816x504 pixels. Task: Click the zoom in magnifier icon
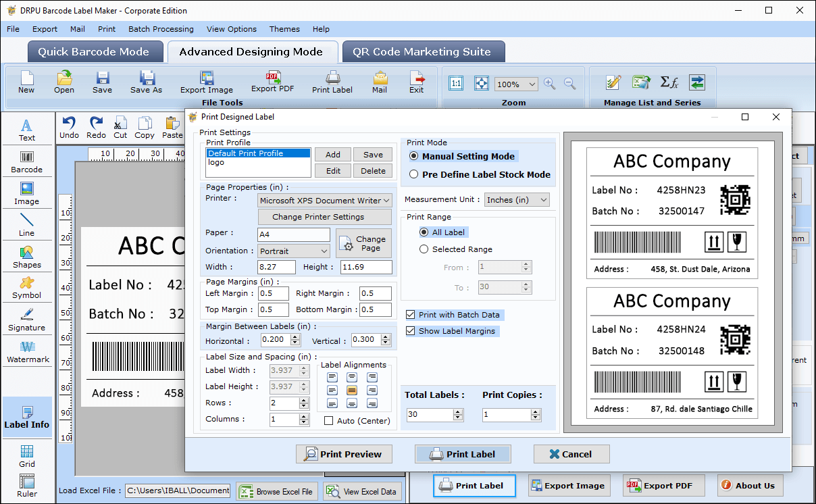tap(549, 83)
